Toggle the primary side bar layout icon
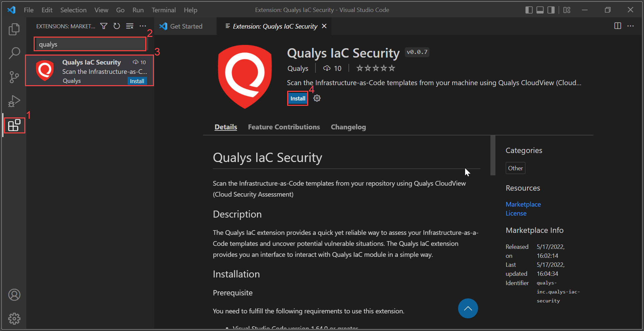The width and height of the screenshot is (644, 331). [529, 10]
